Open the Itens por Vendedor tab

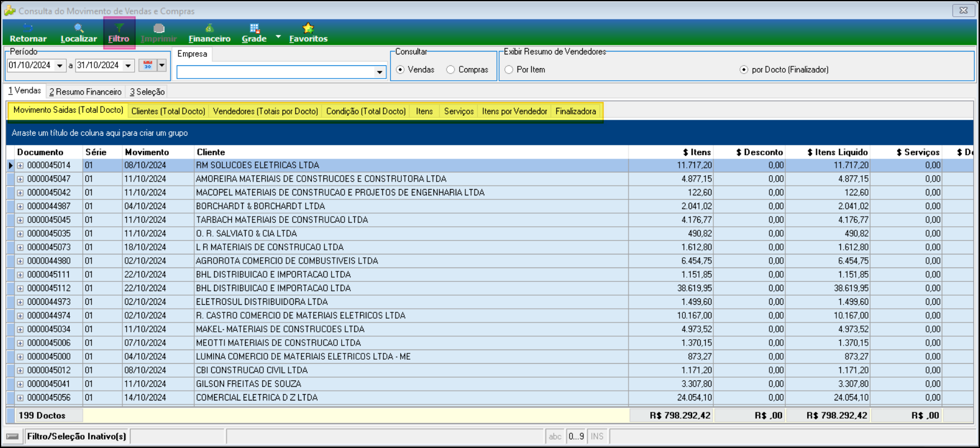515,111
